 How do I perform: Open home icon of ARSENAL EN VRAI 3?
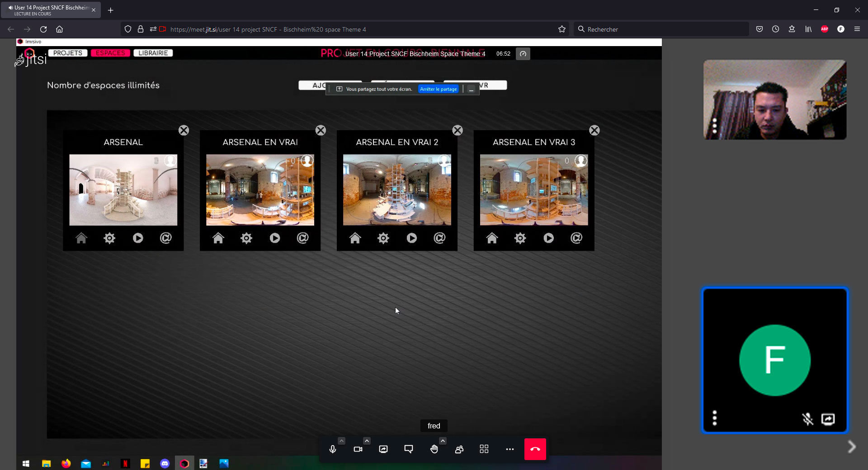point(492,238)
